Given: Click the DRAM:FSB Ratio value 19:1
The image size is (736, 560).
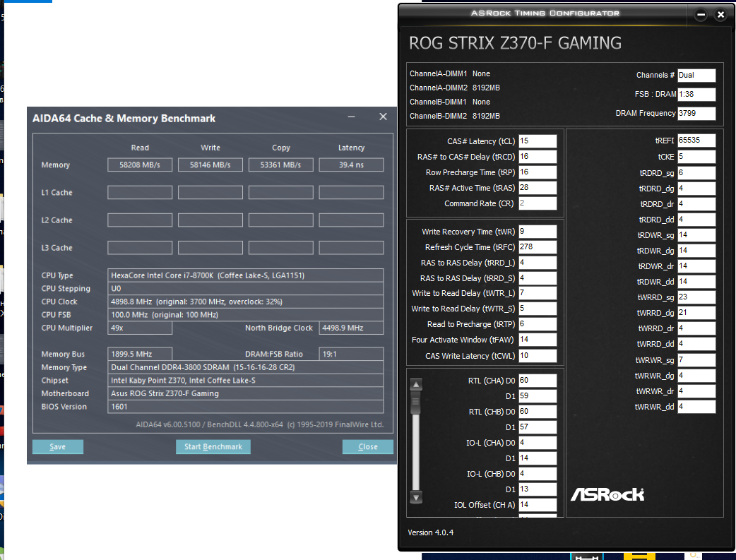Looking at the screenshot, I should coord(351,354).
